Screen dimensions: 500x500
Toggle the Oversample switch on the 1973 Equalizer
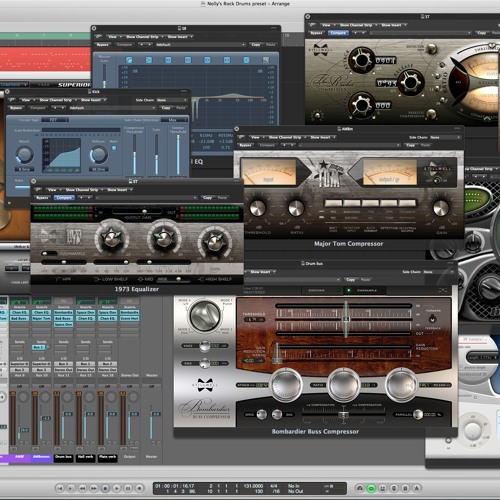[49, 254]
